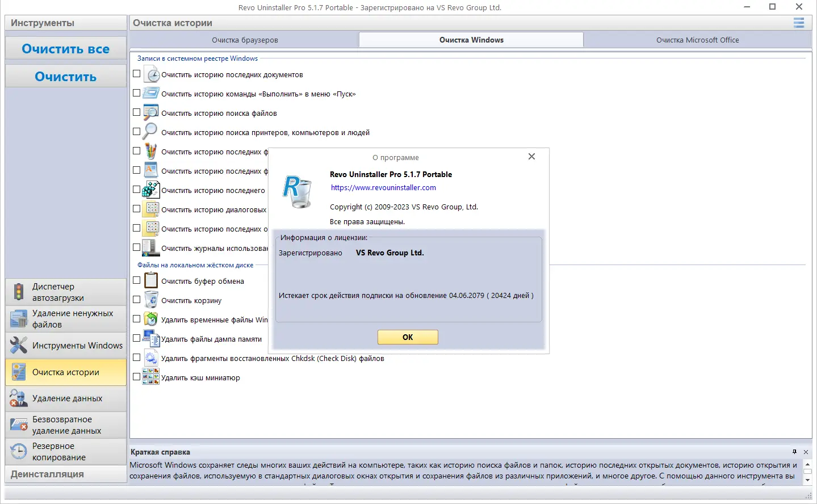Tick the «Очистить историю диалоговых» checkbox
The width and height of the screenshot is (817, 504).
point(136,209)
